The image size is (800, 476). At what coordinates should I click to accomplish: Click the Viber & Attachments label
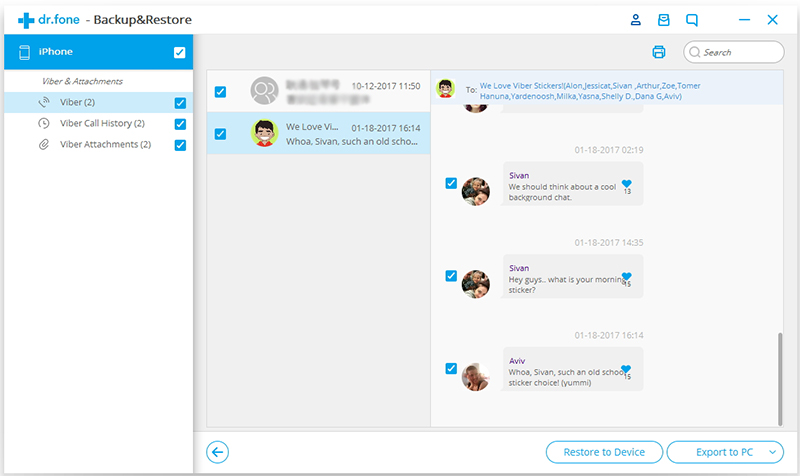point(82,81)
